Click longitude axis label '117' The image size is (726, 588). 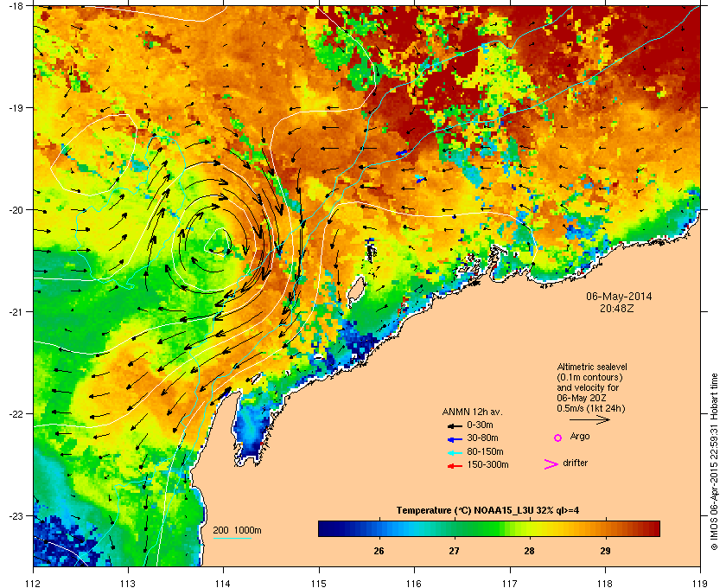coord(509,584)
